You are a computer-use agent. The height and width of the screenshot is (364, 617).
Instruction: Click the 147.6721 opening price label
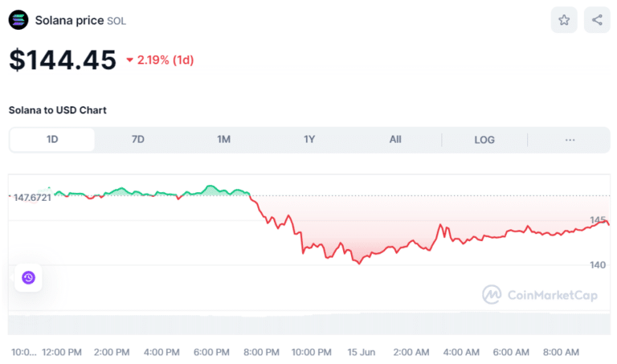(32, 197)
